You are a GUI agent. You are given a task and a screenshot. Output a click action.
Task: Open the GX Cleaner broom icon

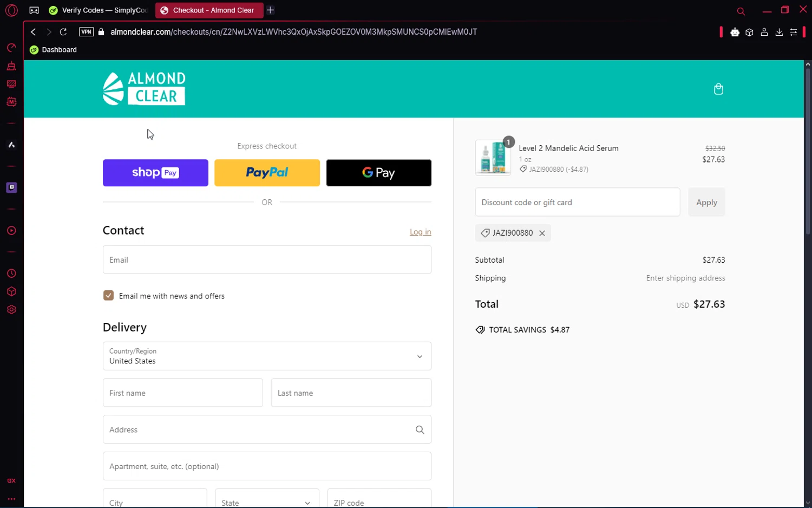click(11, 66)
